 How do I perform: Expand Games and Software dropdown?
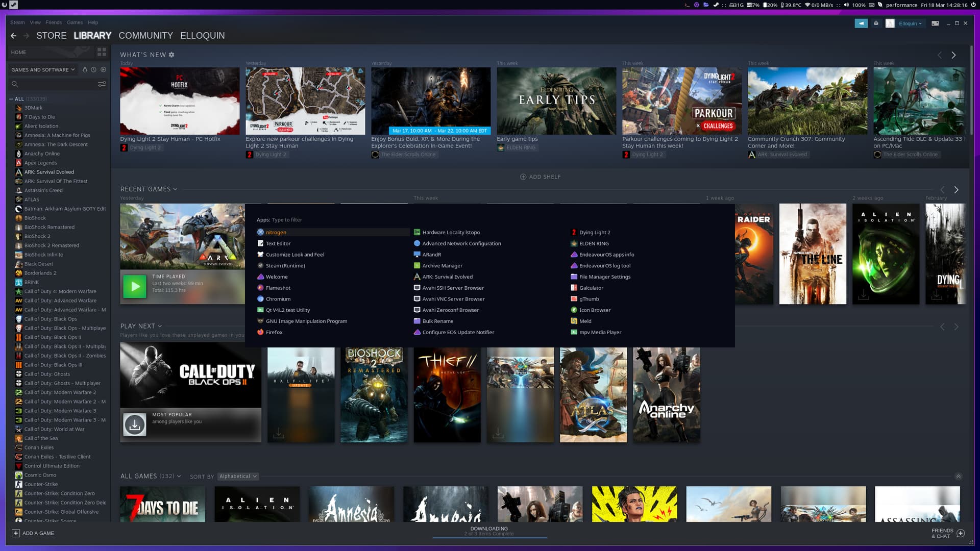(43, 70)
